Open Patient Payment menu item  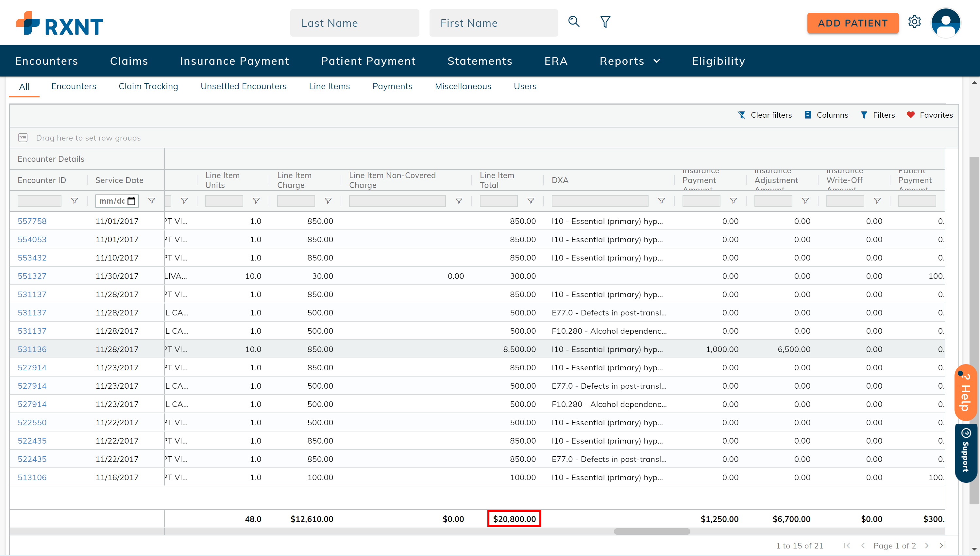pyautogui.click(x=368, y=61)
